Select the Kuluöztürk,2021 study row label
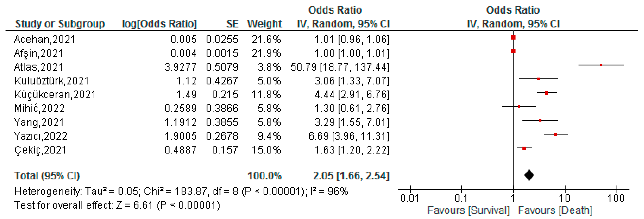Screen dimensions: 644x219 click(51, 81)
